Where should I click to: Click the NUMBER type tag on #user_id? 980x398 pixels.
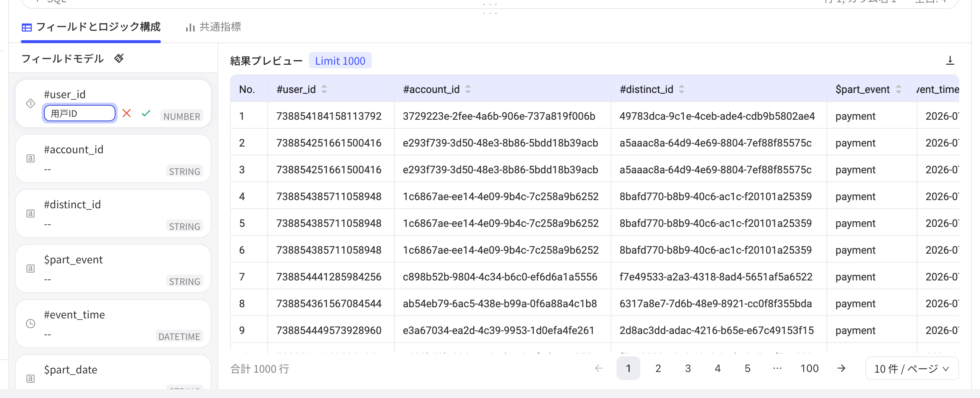pos(181,116)
